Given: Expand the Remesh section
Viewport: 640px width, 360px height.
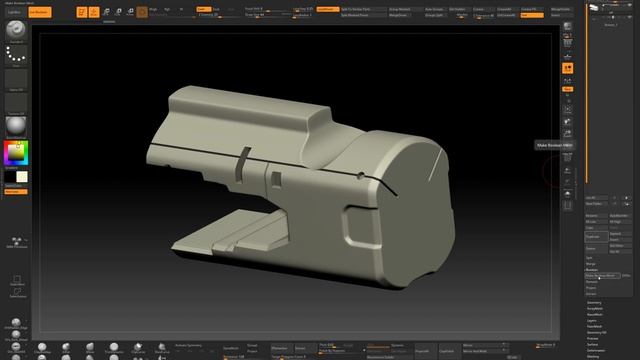Looking at the screenshot, I should pyautogui.click(x=591, y=282).
